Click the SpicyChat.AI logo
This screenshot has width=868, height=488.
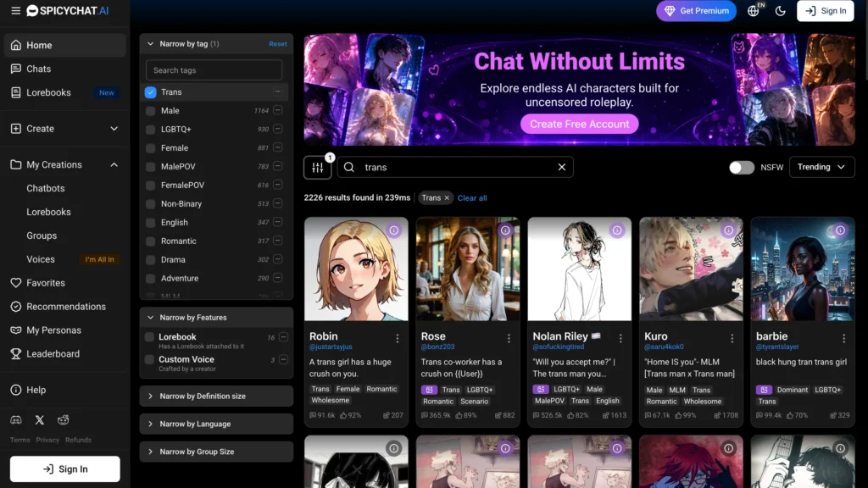(x=68, y=10)
